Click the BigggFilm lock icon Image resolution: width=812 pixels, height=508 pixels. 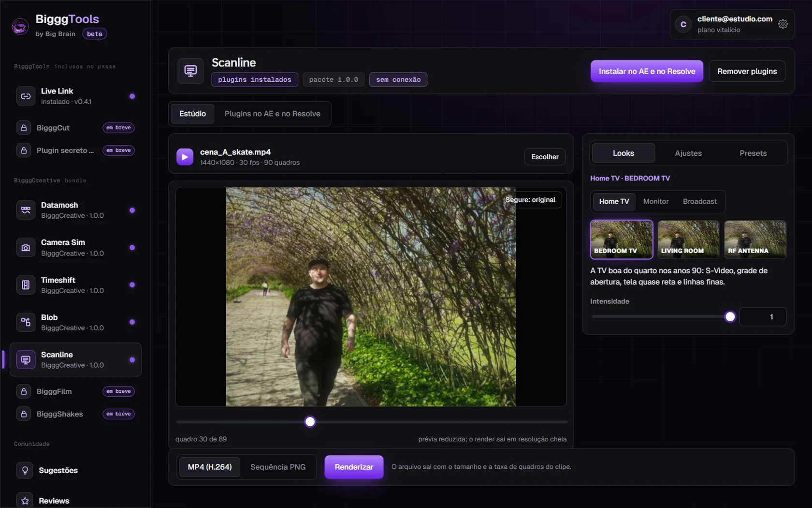24,391
